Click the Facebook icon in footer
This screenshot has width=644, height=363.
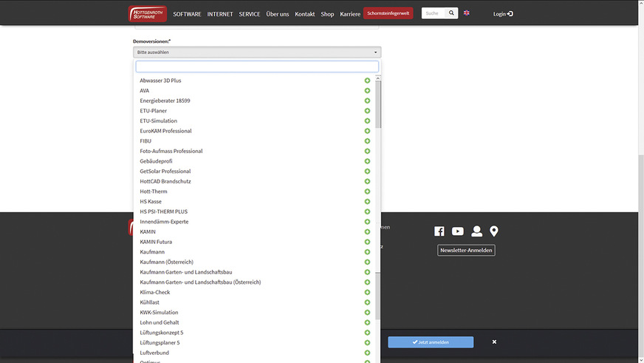click(439, 231)
